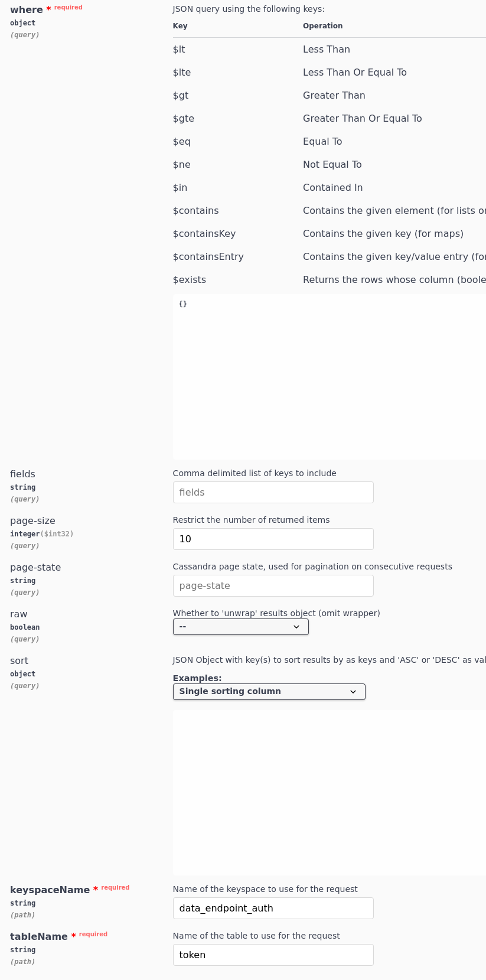Click the keyspaceName field showing data_endpoint_auth

pos(273,908)
